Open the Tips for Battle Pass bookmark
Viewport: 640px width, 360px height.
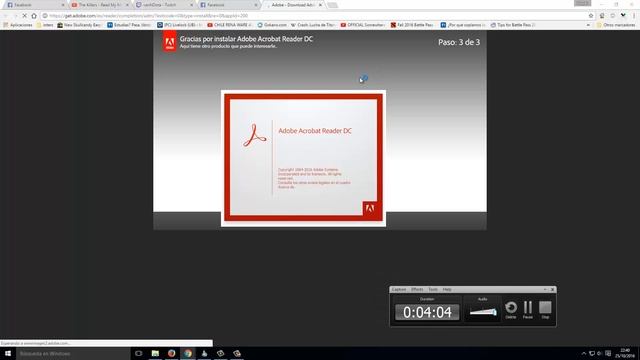tap(513, 25)
